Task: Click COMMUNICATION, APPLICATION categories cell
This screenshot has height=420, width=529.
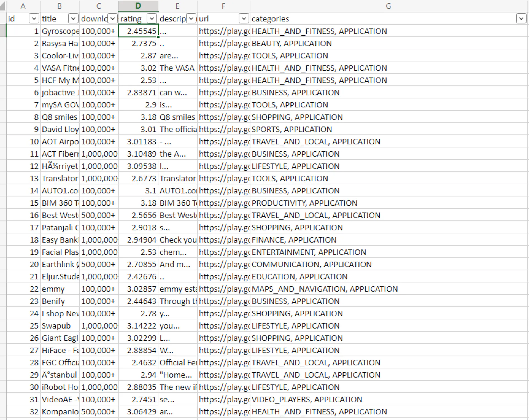Action: [x=389, y=264]
